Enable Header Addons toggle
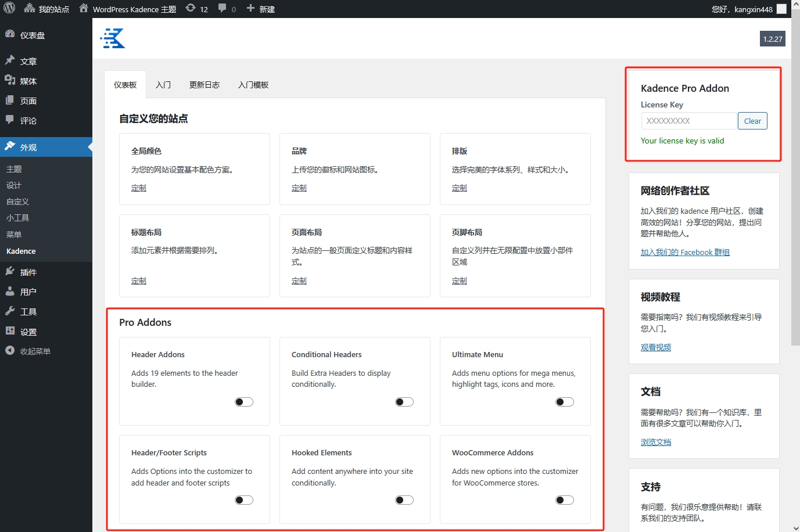800x532 pixels. pos(244,402)
